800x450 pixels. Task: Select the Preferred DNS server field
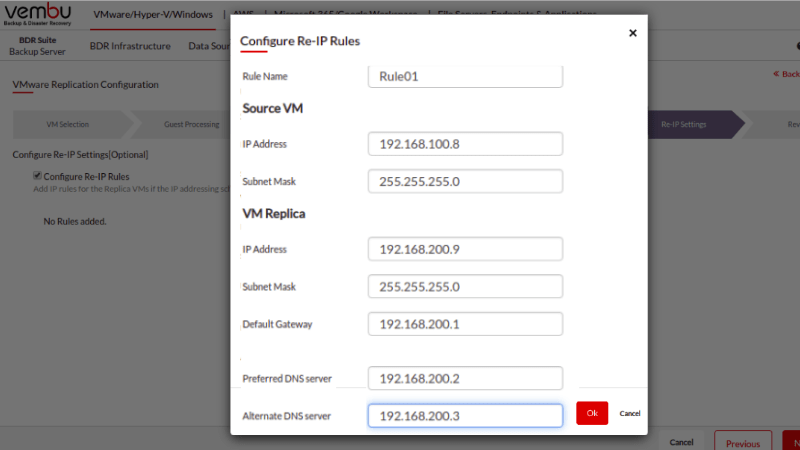[465, 378]
